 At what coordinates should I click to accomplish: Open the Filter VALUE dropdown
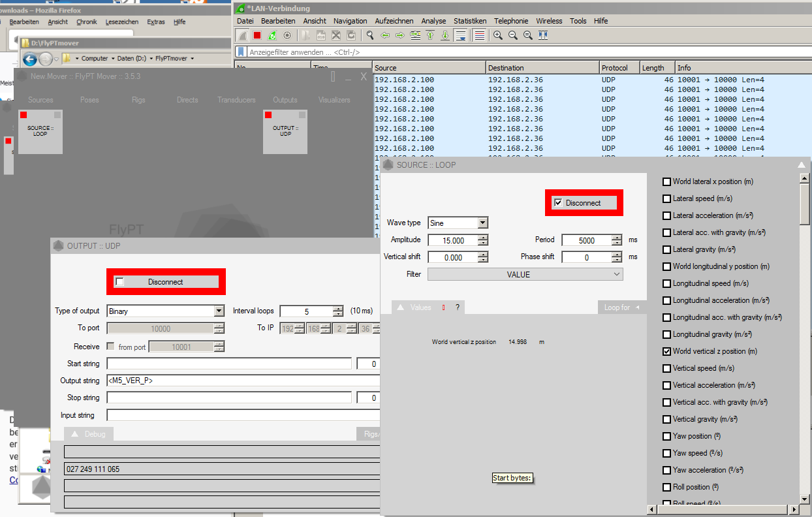tap(525, 275)
